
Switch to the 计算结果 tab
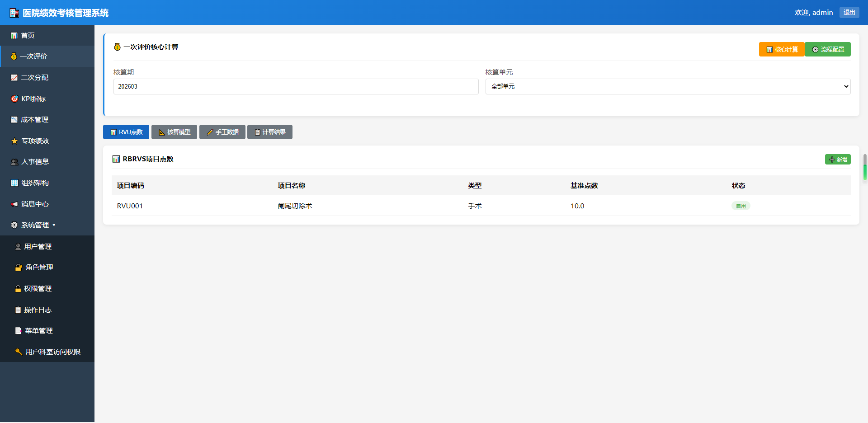(x=270, y=132)
